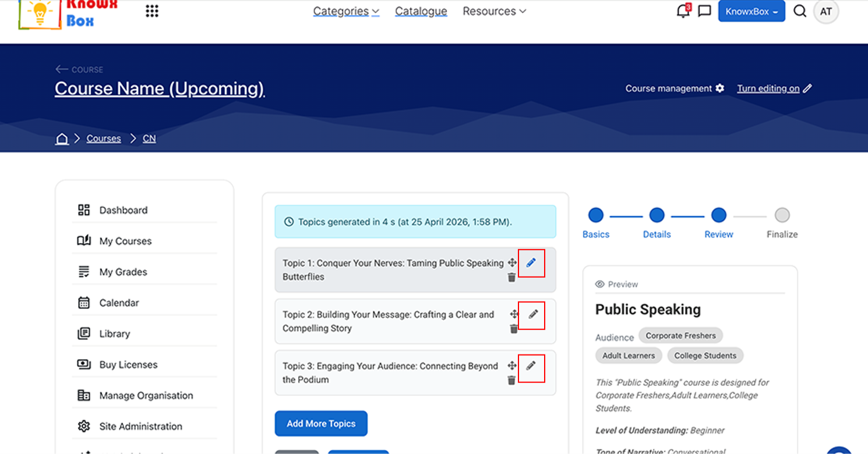The image size is (868, 454).
Task: Open the notifications bell
Action: click(x=683, y=11)
